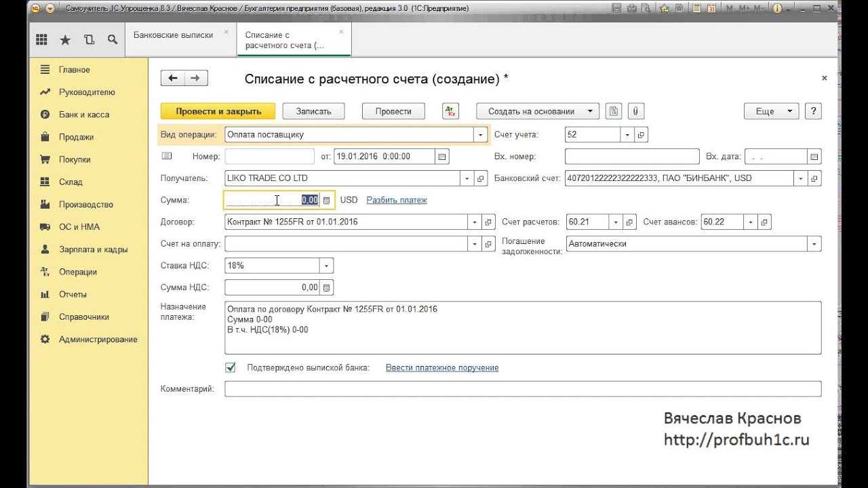Open Счет учета 52 with open-form icon
This screenshot has height=488, width=868.
[x=642, y=134]
